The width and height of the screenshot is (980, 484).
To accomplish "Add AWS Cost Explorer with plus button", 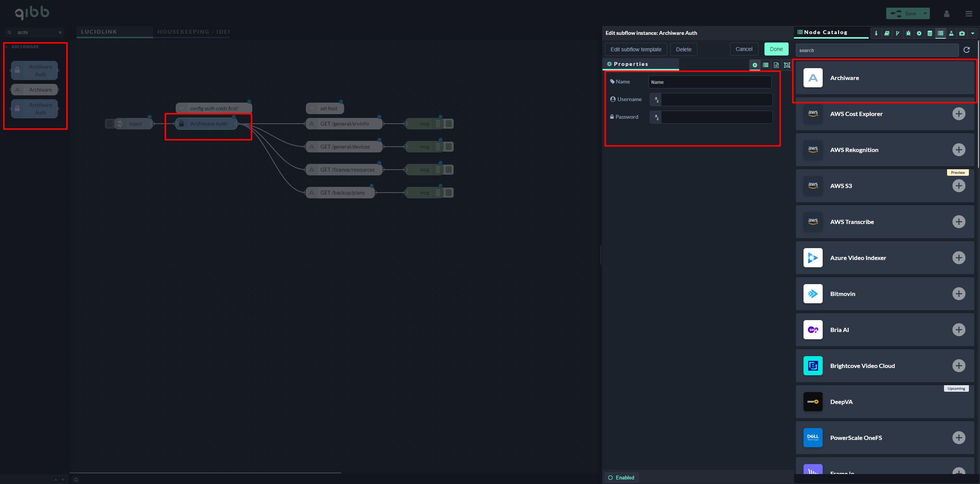I will [x=959, y=114].
